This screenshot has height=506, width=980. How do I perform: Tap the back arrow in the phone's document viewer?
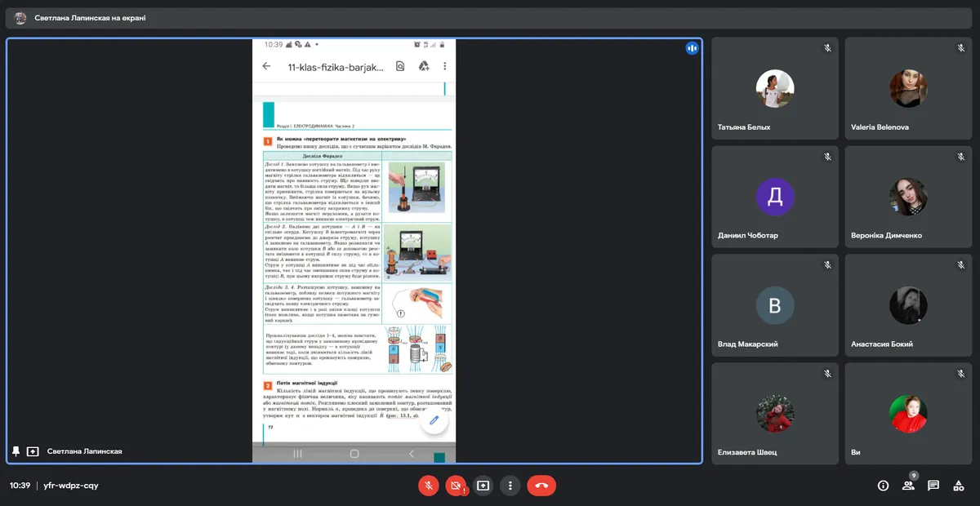coord(266,66)
